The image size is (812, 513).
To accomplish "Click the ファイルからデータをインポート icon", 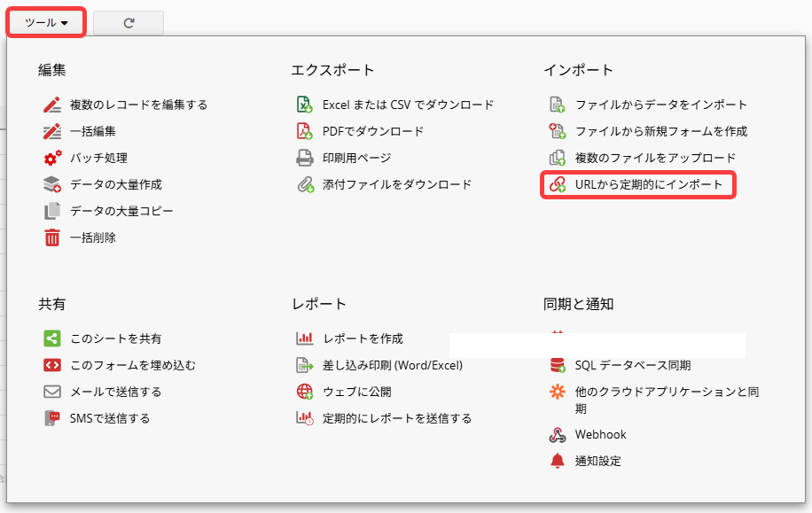I will tap(558, 105).
